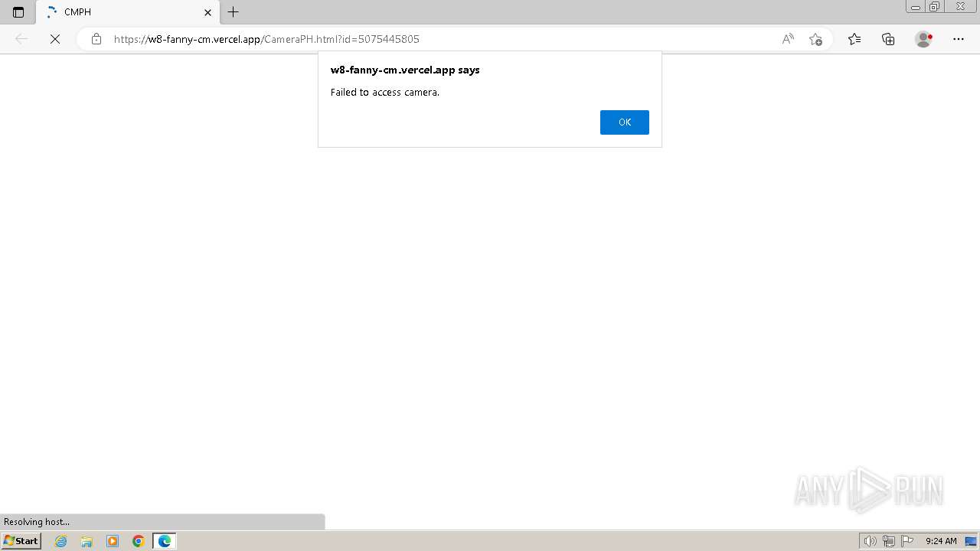Open Settings and more menu

[959, 39]
